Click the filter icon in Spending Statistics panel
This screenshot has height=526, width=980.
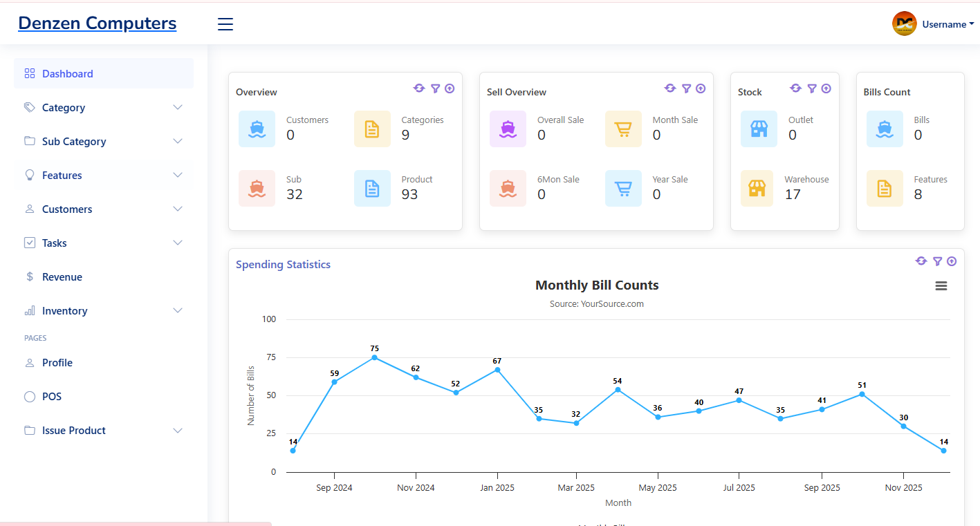pyautogui.click(x=937, y=261)
